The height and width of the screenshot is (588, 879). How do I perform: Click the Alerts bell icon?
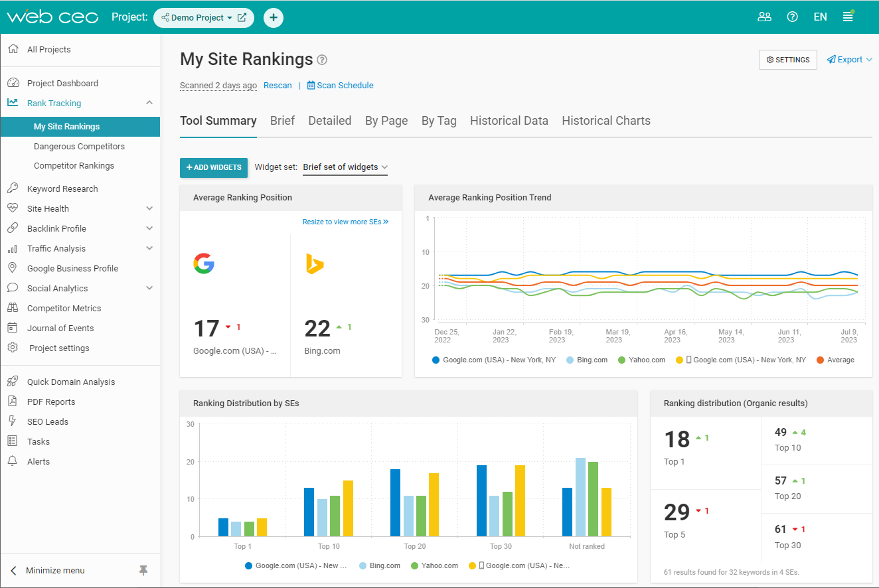click(x=13, y=461)
